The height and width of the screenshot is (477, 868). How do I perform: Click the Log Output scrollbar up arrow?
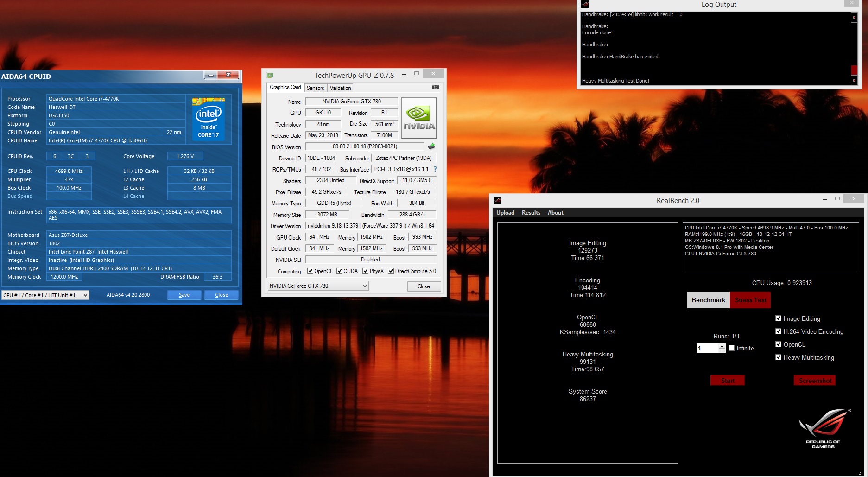(854, 17)
